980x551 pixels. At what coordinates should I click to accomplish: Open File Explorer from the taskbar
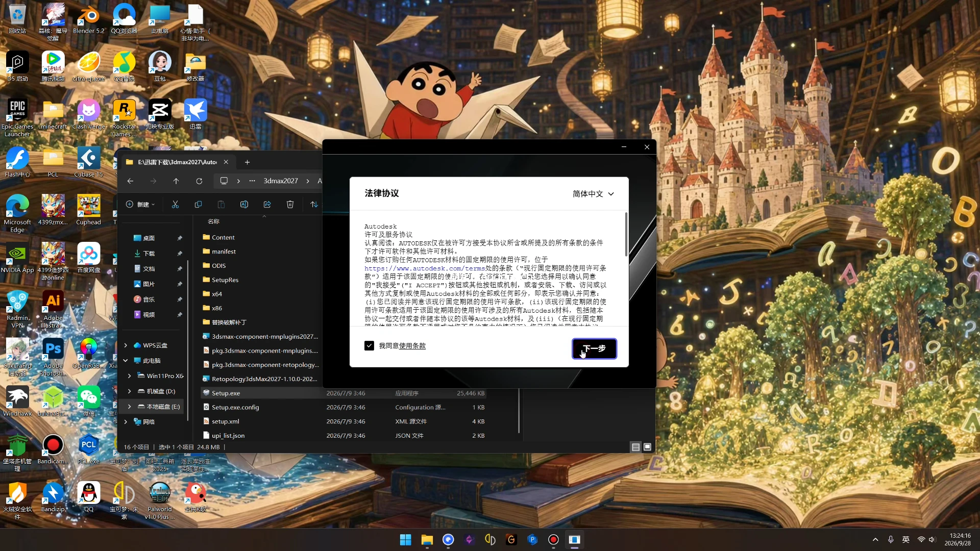click(427, 540)
